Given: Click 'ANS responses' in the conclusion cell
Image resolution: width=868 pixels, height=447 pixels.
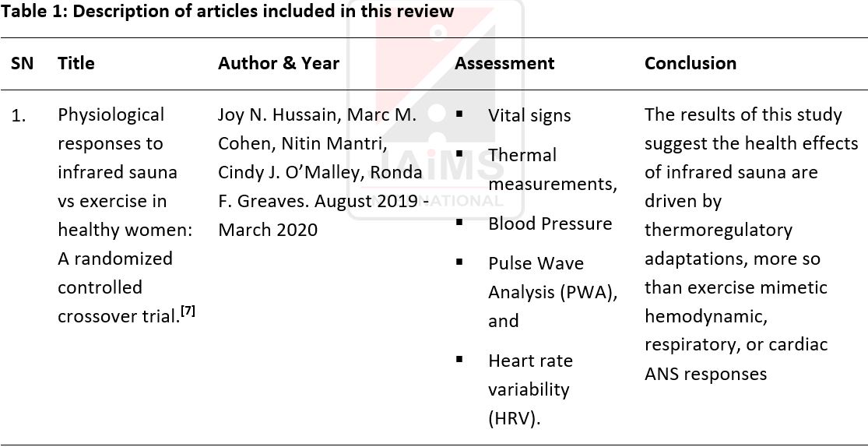Looking at the screenshot, I should point(706,375).
